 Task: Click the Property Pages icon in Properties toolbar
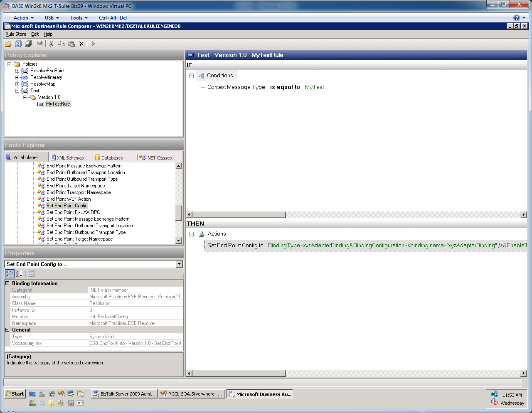(31, 274)
